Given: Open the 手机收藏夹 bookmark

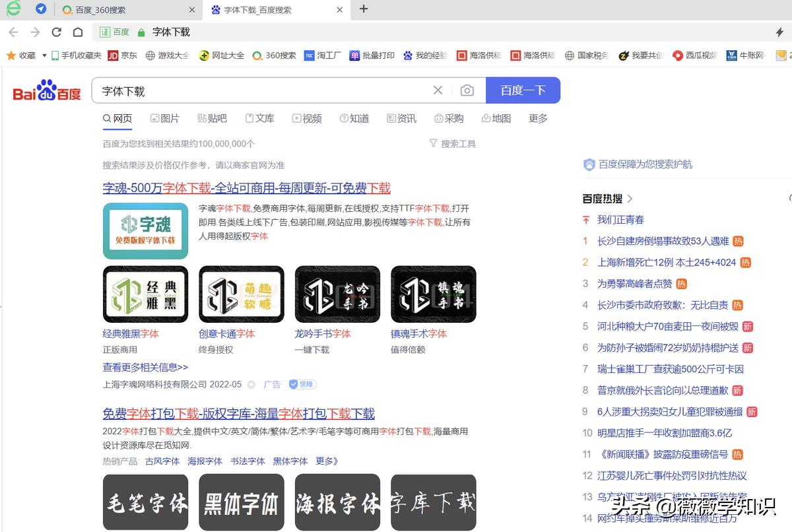Looking at the screenshot, I should pos(76,55).
